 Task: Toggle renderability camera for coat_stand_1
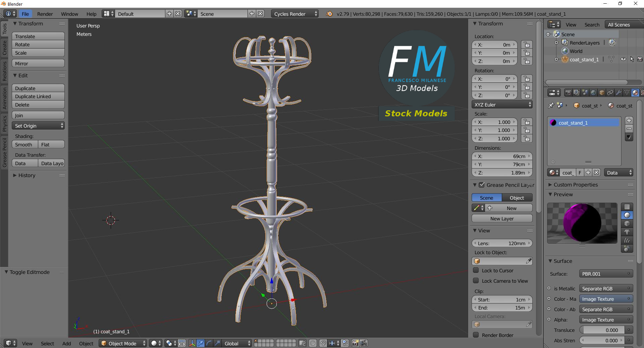[640, 59]
